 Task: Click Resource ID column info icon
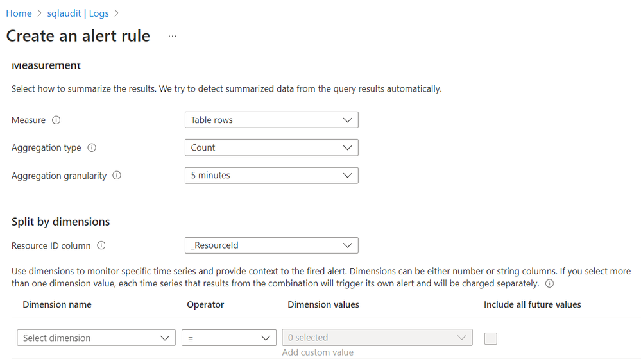tap(101, 245)
